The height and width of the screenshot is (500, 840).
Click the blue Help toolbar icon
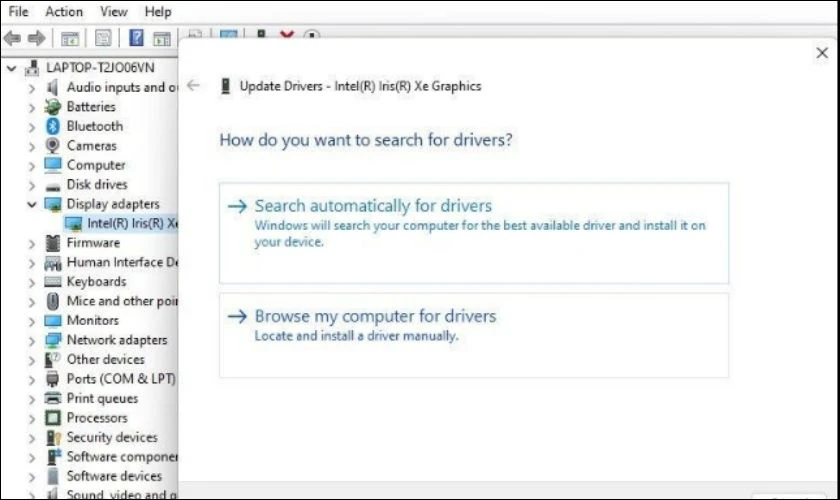(136, 38)
